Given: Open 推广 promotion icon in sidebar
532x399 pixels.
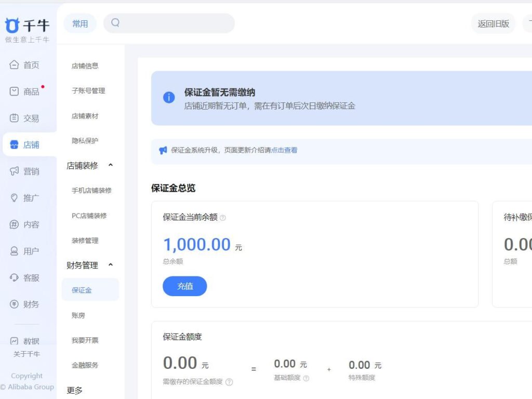Looking at the screenshot, I should [x=14, y=197].
